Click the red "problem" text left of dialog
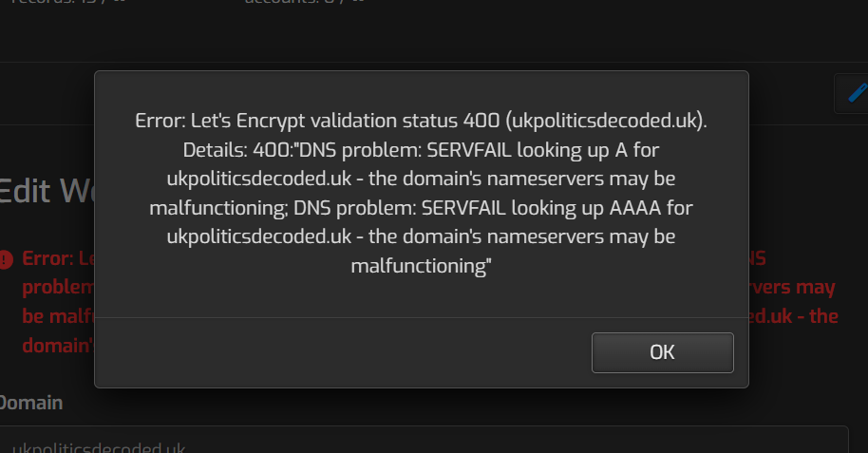Image resolution: width=868 pixels, height=453 pixels. point(57,288)
